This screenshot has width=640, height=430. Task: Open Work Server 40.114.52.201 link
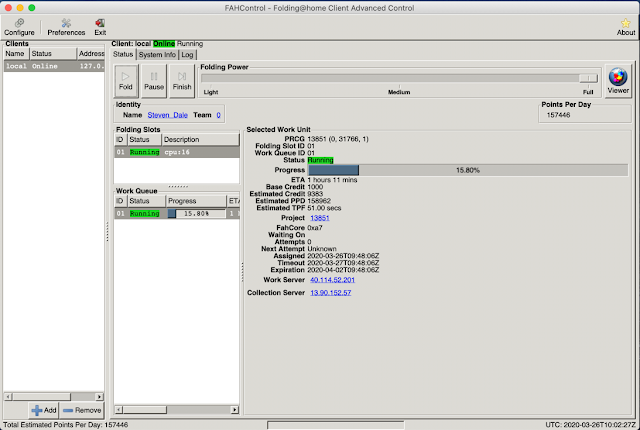click(x=332, y=280)
